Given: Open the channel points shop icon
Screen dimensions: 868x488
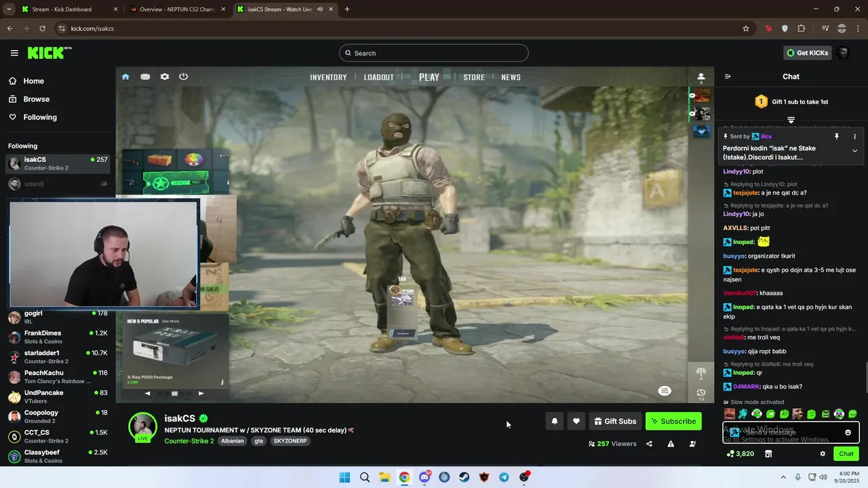Looking at the screenshot, I should tap(768, 453).
